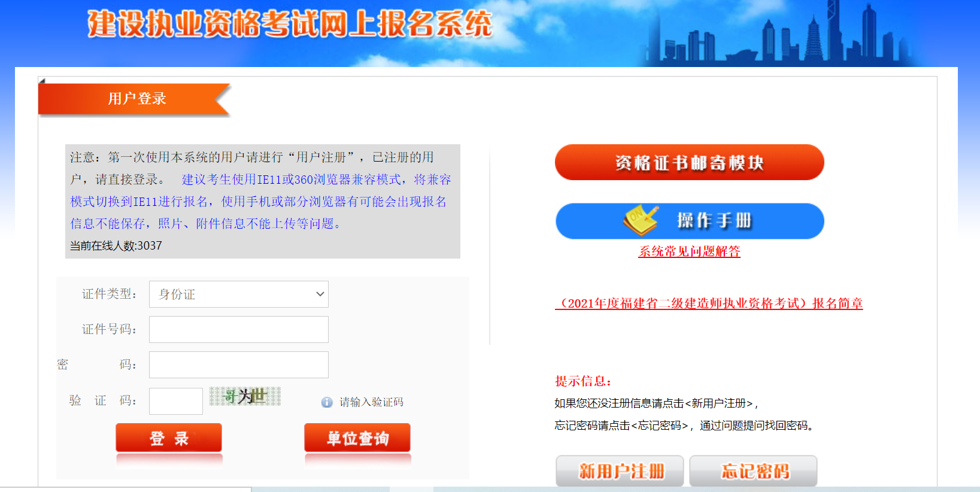This screenshot has height=492, width=980.
Task: Open 2021年度福建省二级建造师 报名简章 link
Action: pos(709,303)
